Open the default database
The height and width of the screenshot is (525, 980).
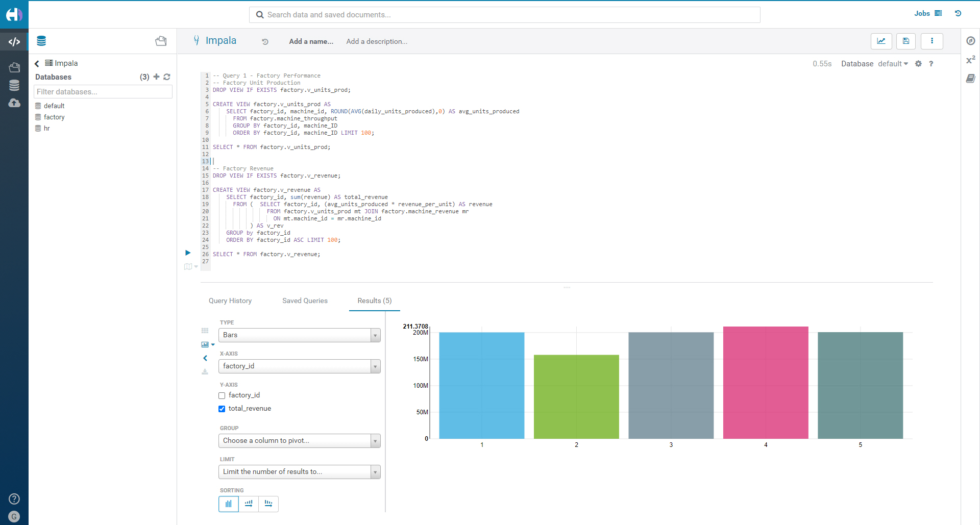pyautogui.click(x=54, y=106)
